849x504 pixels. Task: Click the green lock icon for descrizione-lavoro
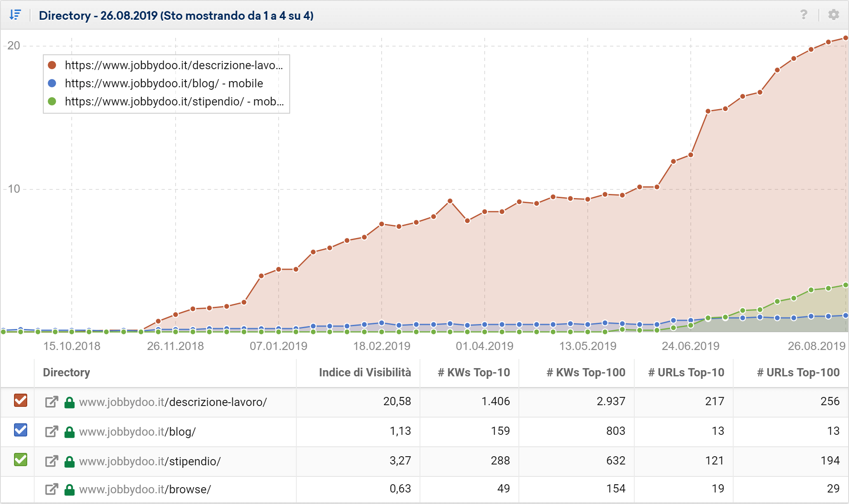pyautogui.click(x=70, y=402)
